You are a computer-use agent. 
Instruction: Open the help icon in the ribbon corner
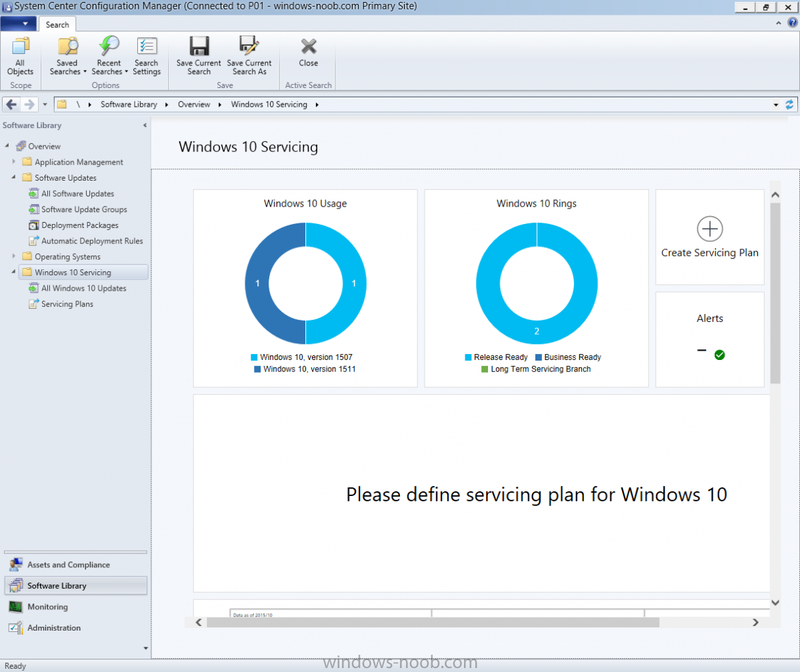[792, 23]
